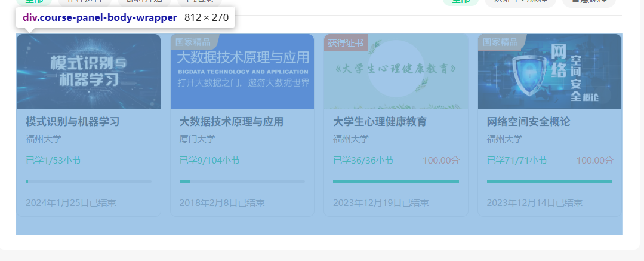
Task: Click the 2024年1月25日已结束 date
Action: coord(71,202)
